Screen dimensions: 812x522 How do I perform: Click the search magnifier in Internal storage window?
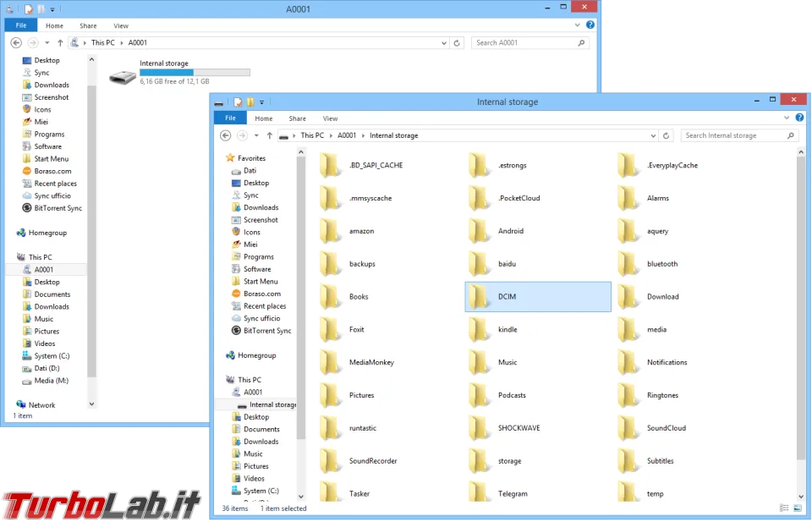[x=791, y=135]
